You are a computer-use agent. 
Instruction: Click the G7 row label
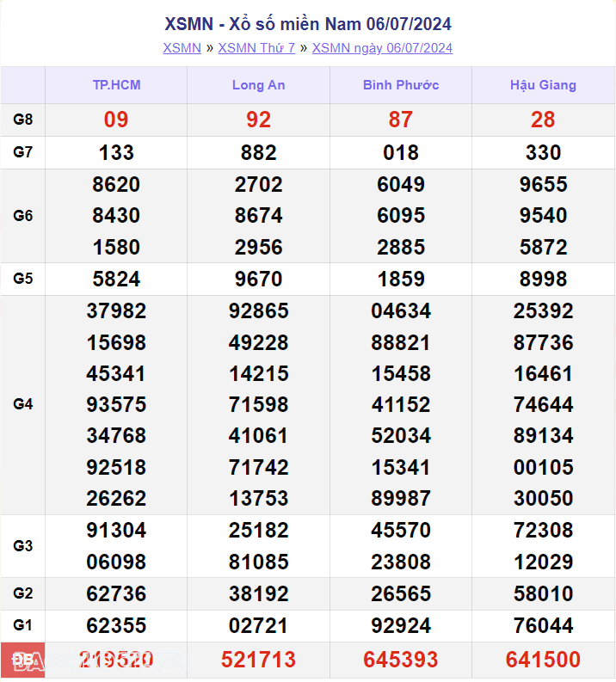pos(23,153)
